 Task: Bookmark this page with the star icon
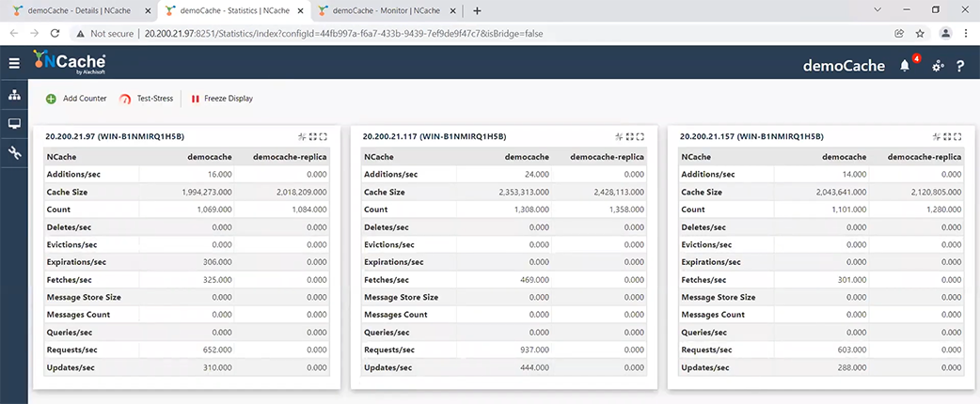pos(920,34)
